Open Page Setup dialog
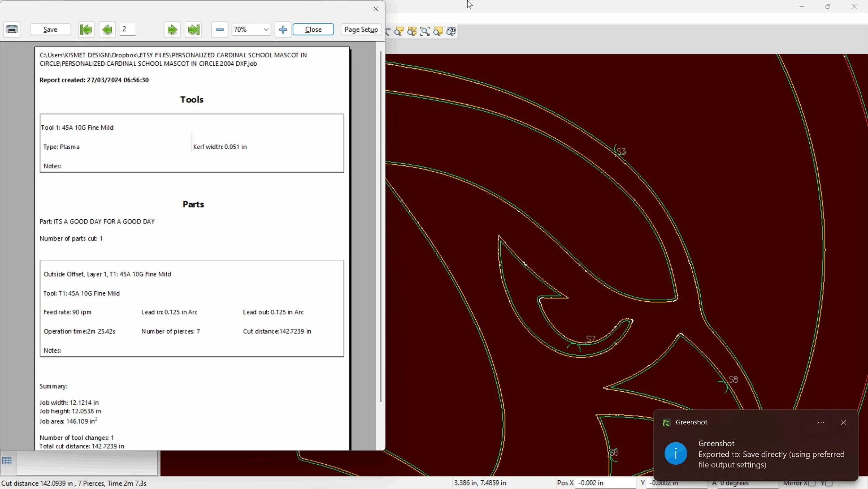Screen dimensions: 868x489 (x=361, y=30)
